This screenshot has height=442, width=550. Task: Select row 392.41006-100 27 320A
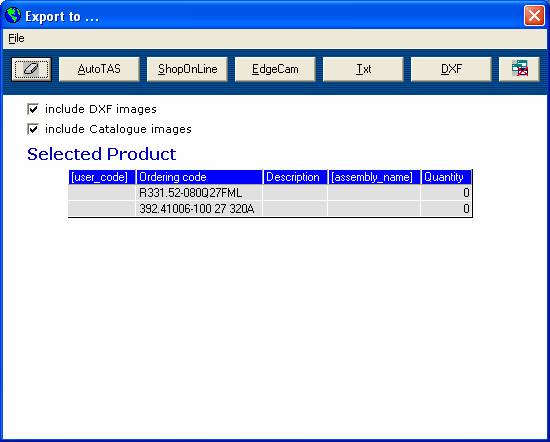point(270,209)
